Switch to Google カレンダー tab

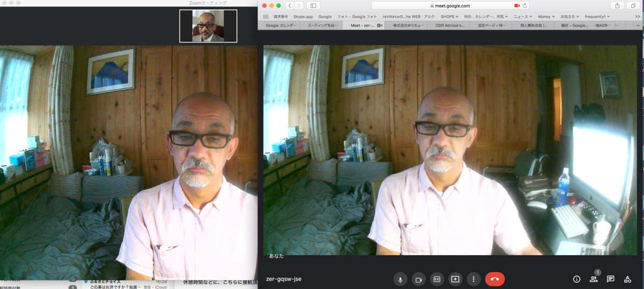point(279,25)
